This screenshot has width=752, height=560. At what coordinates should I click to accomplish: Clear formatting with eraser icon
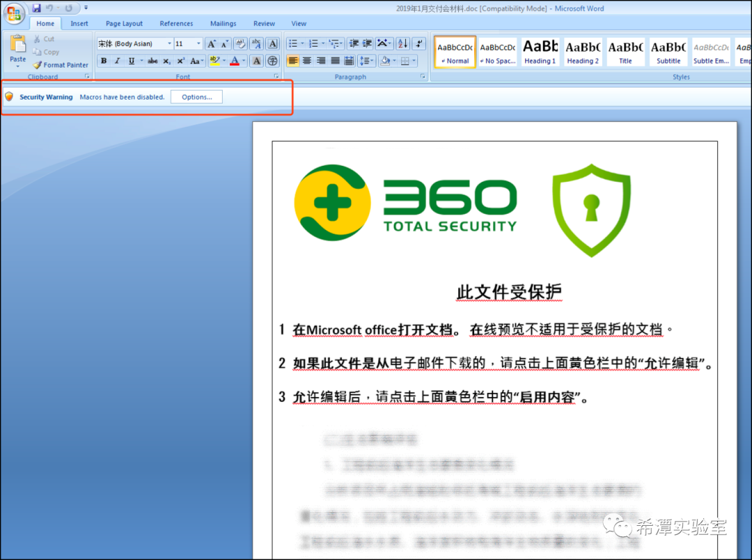click(240, 44)
